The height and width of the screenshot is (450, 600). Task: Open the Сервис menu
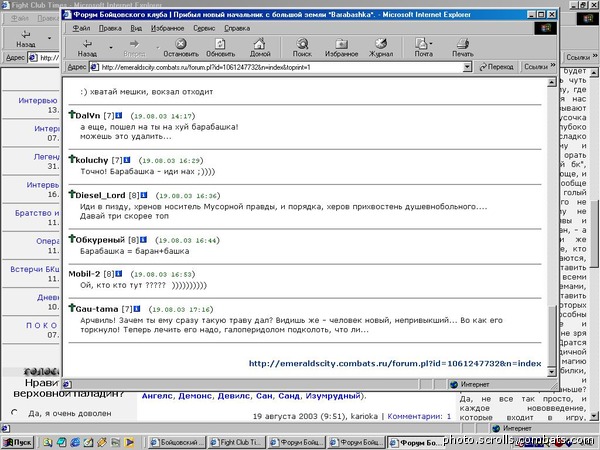tap(204, 28)
